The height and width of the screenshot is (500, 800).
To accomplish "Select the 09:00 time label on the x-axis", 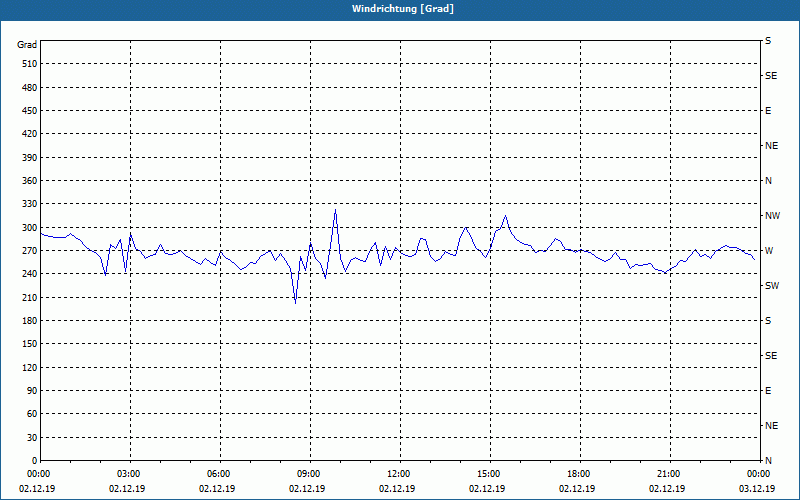I will (x=308, y=474).
